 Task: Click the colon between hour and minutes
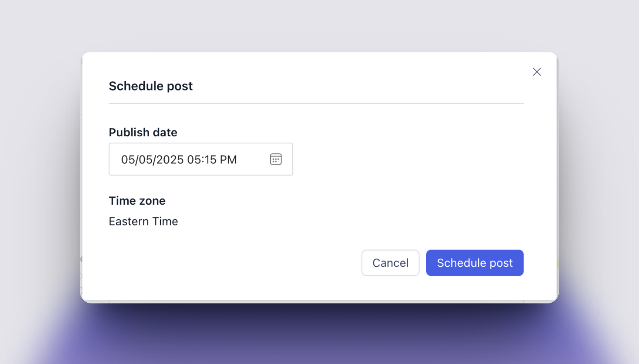click(x=202, y=160)
